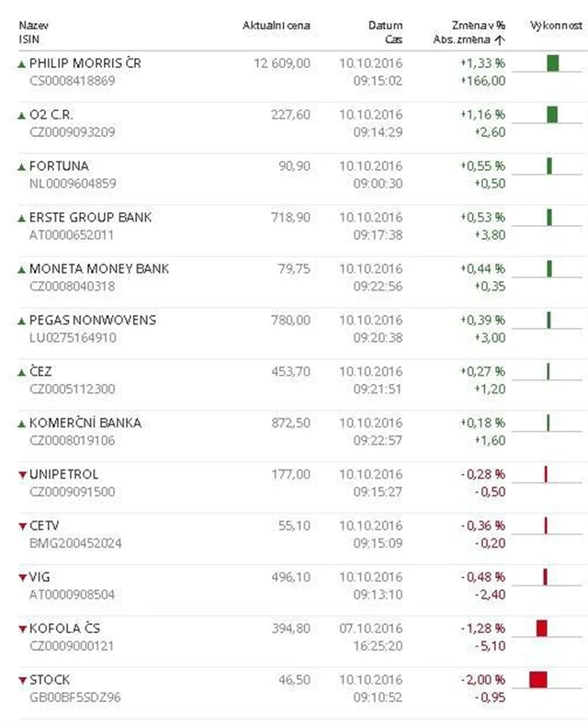
Task: Open the KOMERČNÍ BANKA stock link
Action: pos(85,424)
